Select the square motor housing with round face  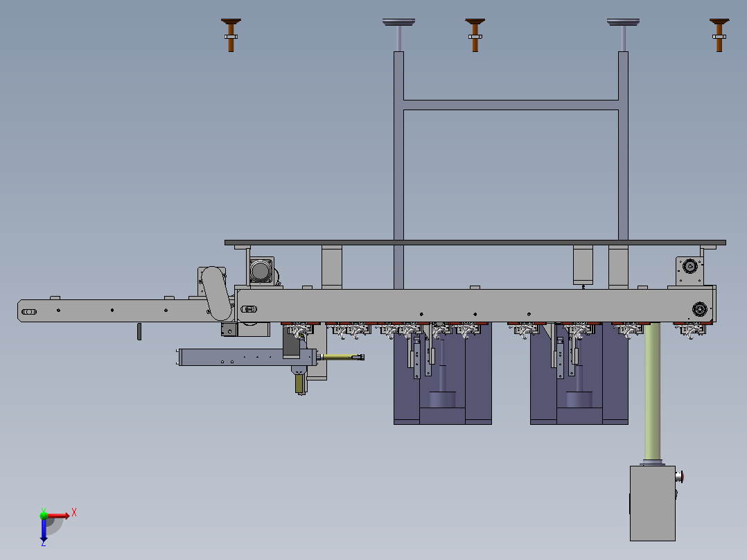tap(261, 271)
